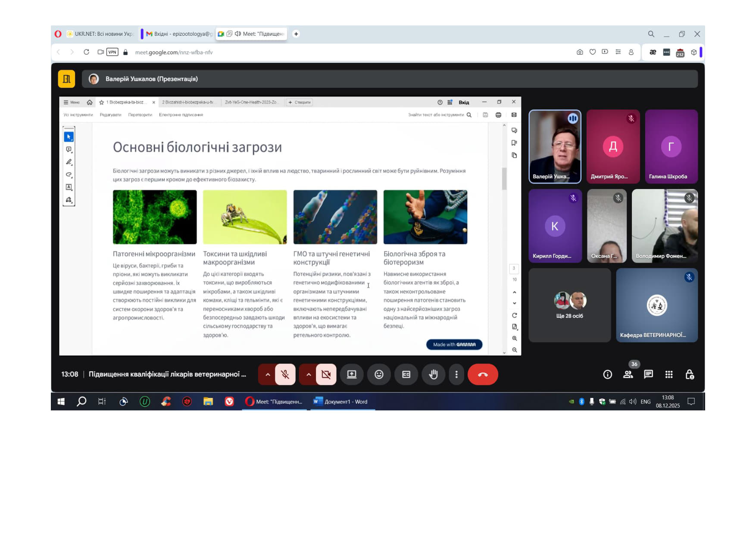The image size is (756, 534).
Task: Open the emoji reactions button
Action: 379,375
